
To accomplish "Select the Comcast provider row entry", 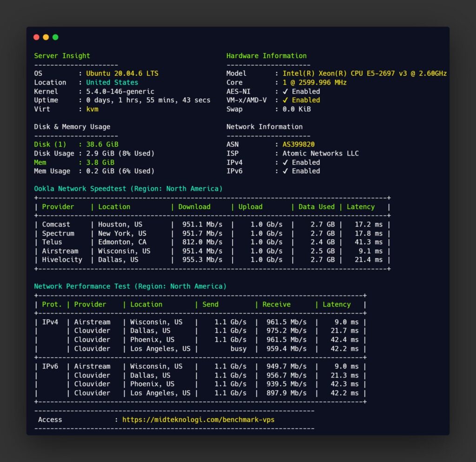I will click(x=56, y=225).
